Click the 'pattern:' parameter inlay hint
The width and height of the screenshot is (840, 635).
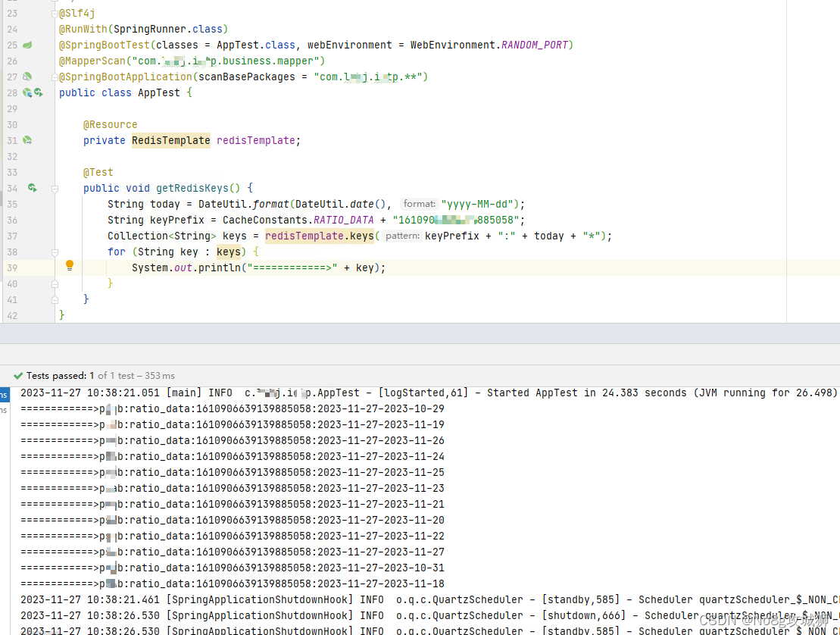coord(402,236)
